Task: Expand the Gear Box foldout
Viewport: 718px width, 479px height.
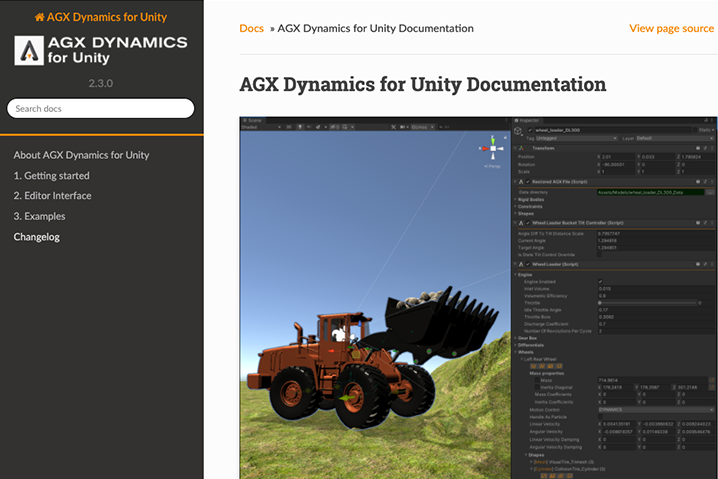Action: pyautogui.click(x=515, y=338)
